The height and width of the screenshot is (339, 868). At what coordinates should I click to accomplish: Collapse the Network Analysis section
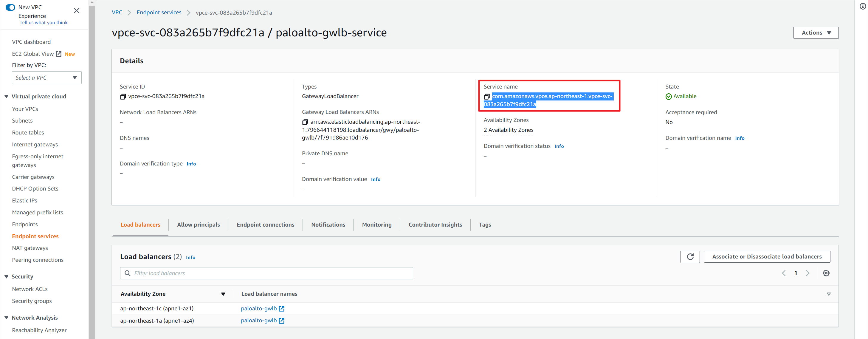click(x=6, y=318)
